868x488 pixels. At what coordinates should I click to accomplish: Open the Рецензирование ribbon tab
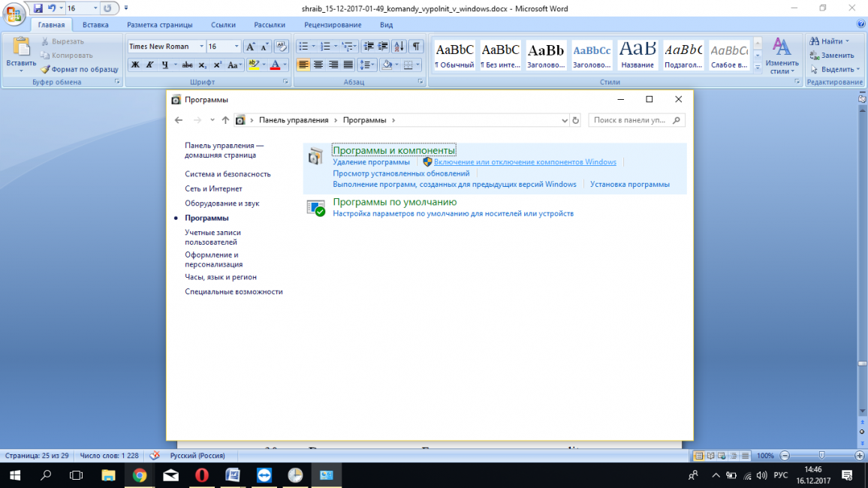[333, 25]
